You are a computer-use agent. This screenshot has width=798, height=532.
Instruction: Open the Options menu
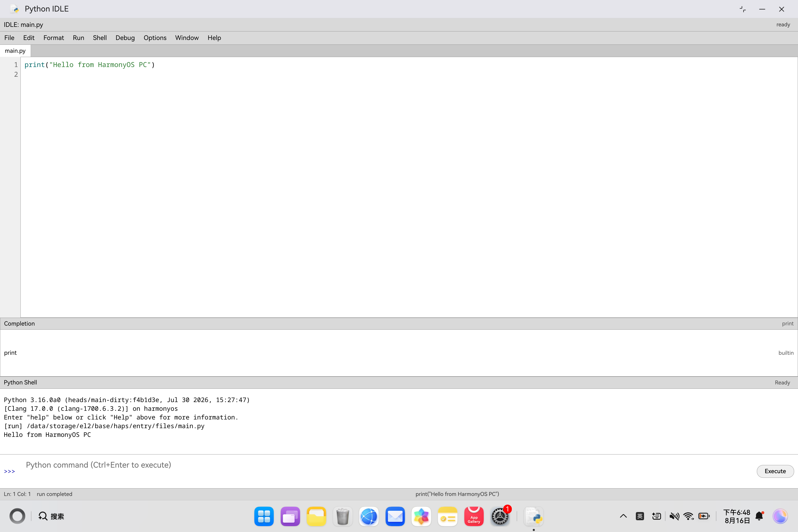[x=155, y=38]
